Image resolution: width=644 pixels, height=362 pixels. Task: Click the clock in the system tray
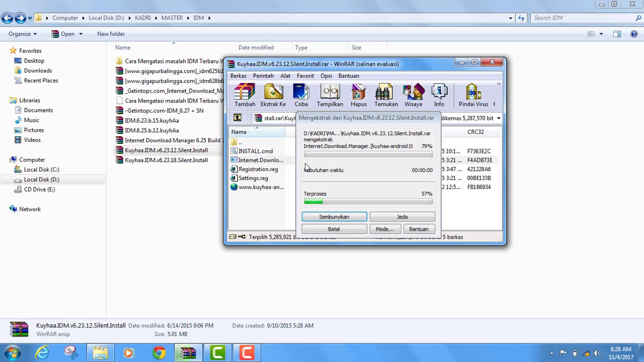[x=620, y=353]
